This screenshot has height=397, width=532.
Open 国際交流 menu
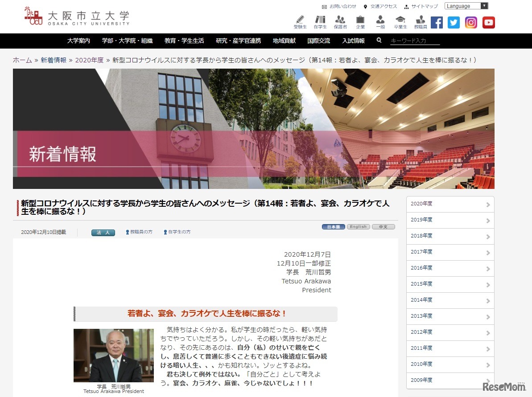pyautogui.click(x=318, y=41)
